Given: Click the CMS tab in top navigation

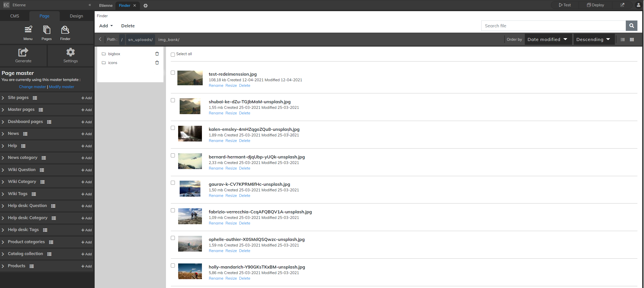Looking at the screenshot, I should pyautogui.click(x=14, y=16).
